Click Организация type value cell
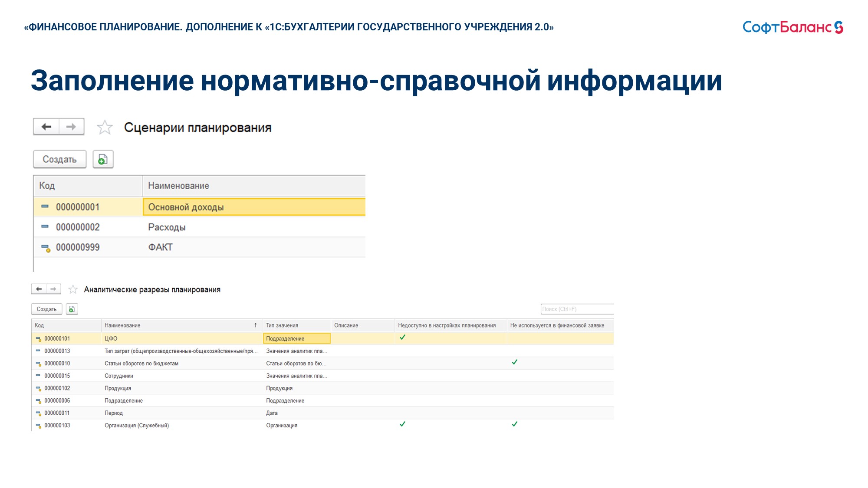Image resolution: width=868 pixels, height=488 pixels. coord(282,426)
